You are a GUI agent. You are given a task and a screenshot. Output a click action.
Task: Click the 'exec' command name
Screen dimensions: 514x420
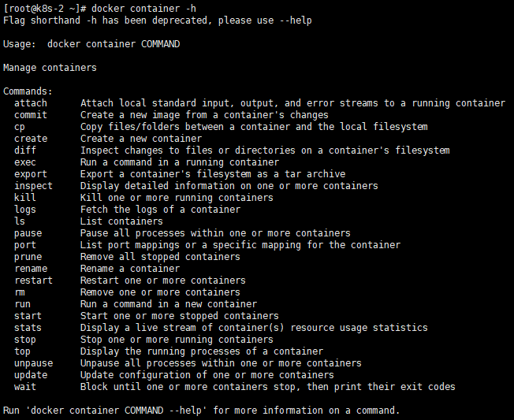click(x=25, y=162)
